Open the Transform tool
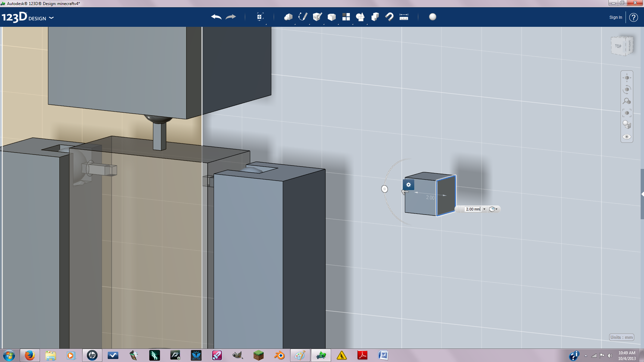This screenshot has height=362, width=644. click(x=260, y=17)
